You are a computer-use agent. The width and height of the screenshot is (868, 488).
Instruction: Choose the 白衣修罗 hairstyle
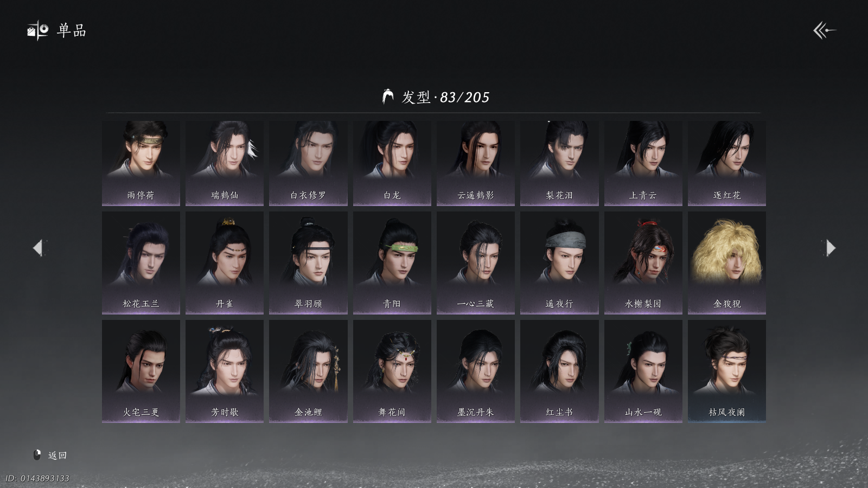point(308,163)
